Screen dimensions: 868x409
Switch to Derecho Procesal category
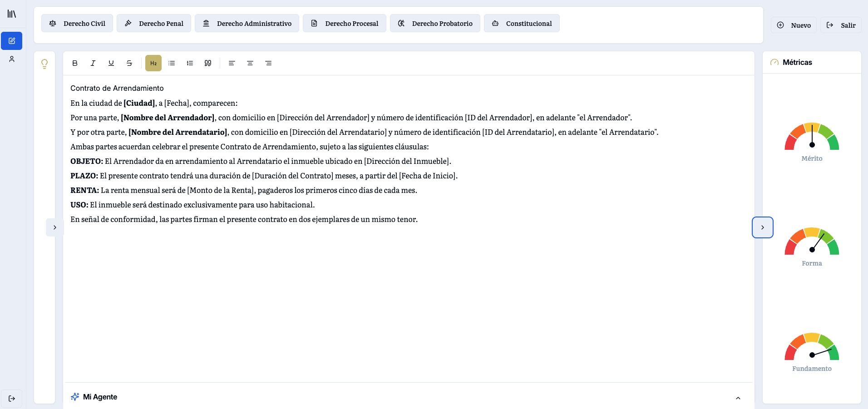344,23
